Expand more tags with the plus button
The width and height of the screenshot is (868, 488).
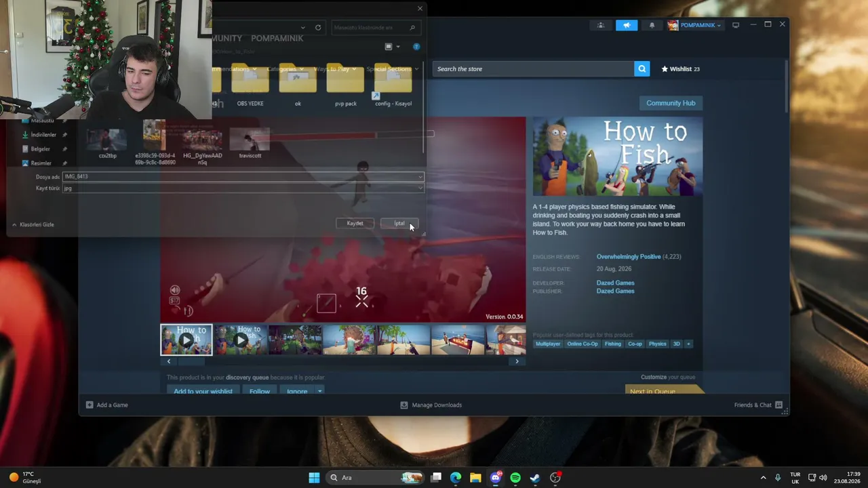[688, 344]
